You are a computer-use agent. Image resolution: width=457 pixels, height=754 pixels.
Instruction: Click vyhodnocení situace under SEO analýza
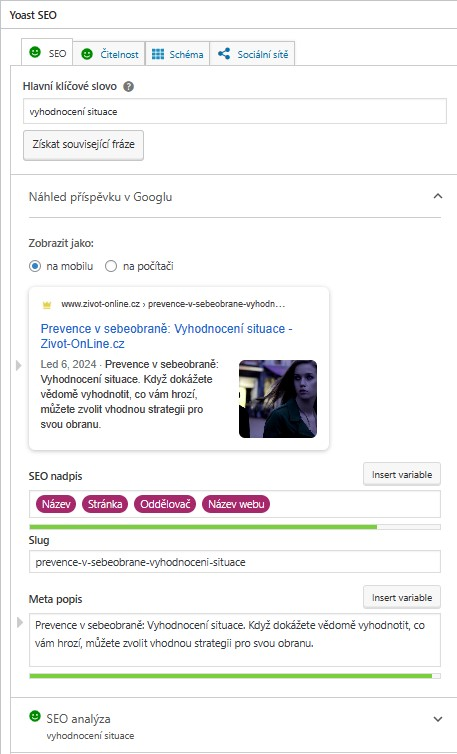point(90,736)
